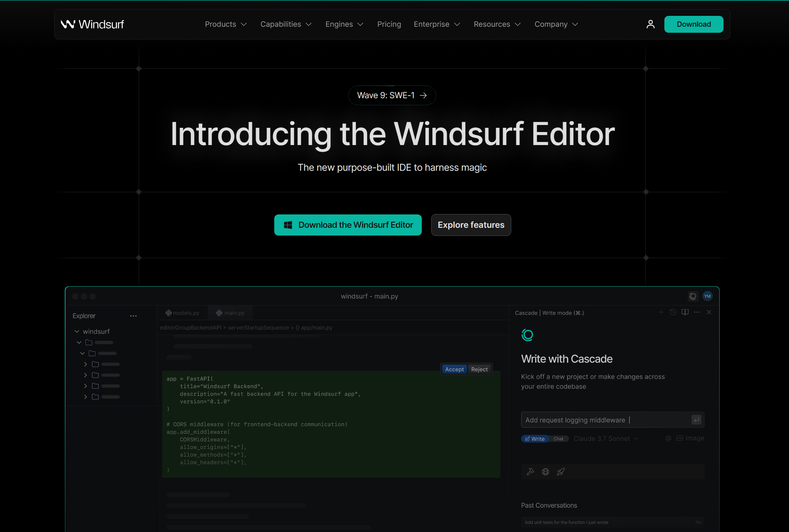789x532 pixels.
Task: Close the Cascade panel
Action: click(x=709, y=312)
